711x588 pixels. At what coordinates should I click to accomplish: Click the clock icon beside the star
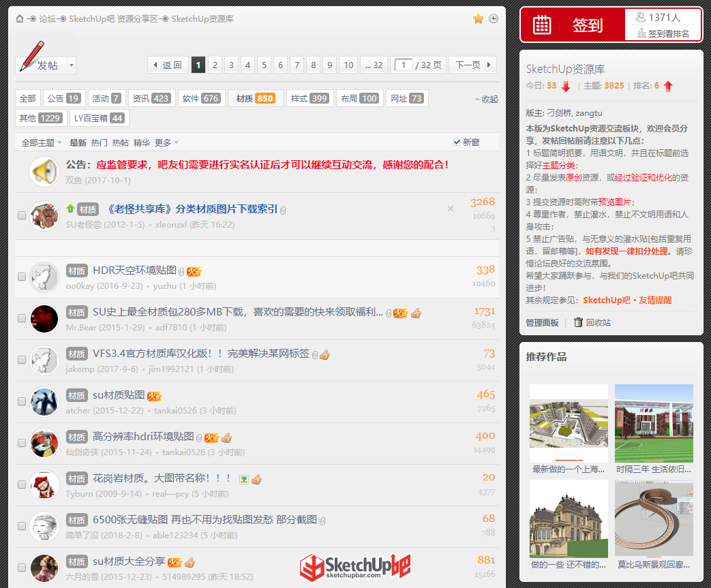(494, 18)
